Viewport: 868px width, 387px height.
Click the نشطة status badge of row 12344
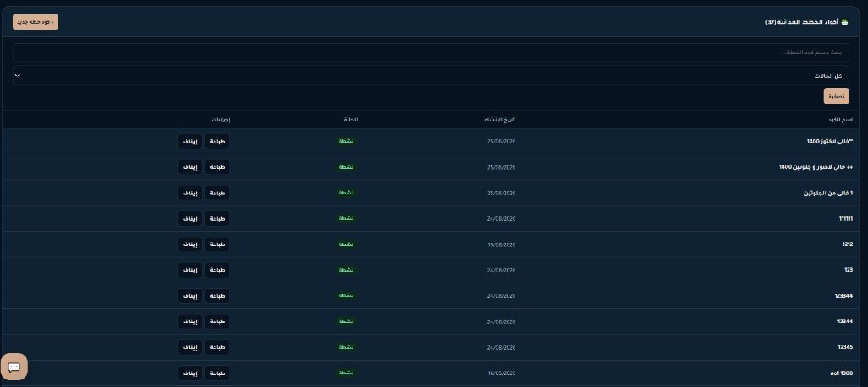pos(347,322)
